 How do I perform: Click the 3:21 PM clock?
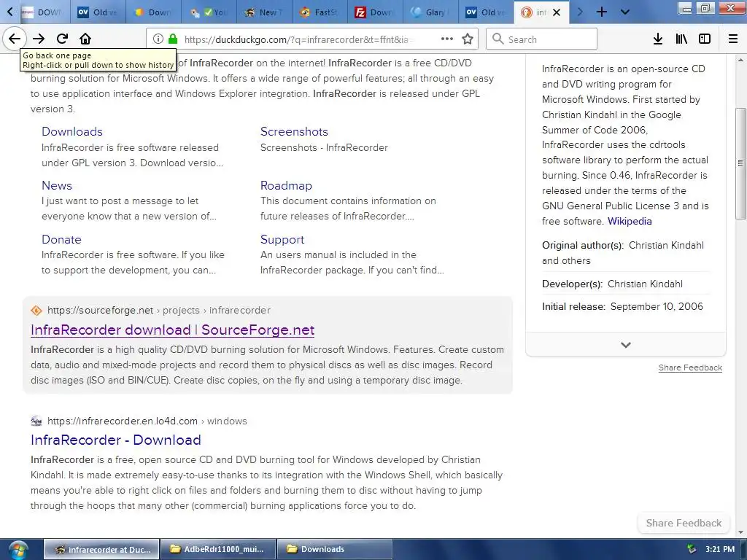[x=720, y=550]
